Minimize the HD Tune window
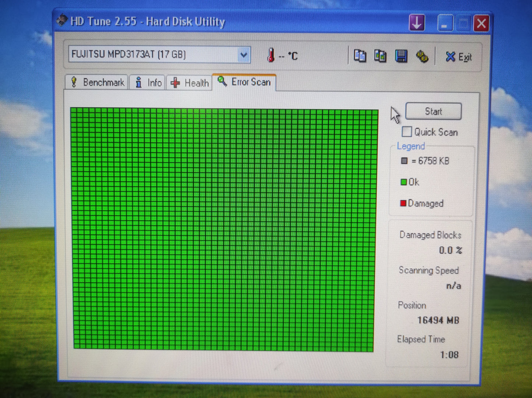Image resolution: width=532 pixels, height=398 pixels. click(x=445, y=24)
